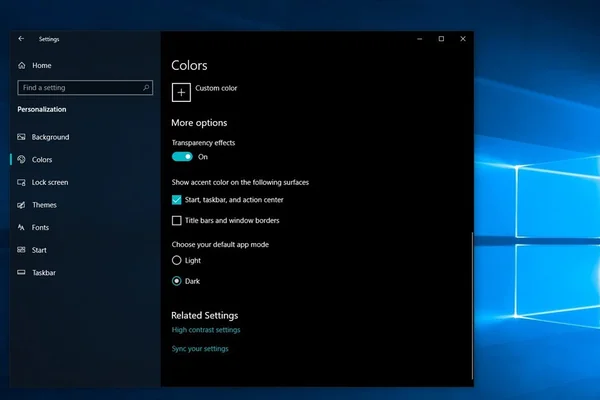Open Start personalization settings
The height and width of the screenshot is (400, 600).
[x=39, y=250]
